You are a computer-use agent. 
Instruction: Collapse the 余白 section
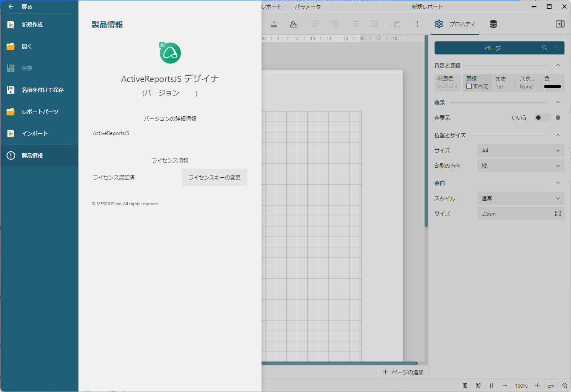click(x=558, y=183)
